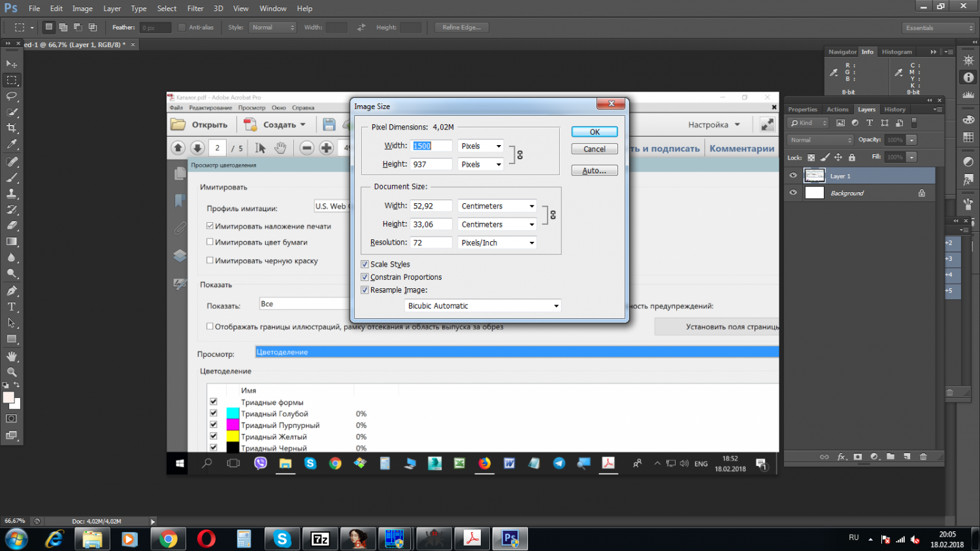Click the Resolution value field
980x551 pixels.
[x=431, y=242]
